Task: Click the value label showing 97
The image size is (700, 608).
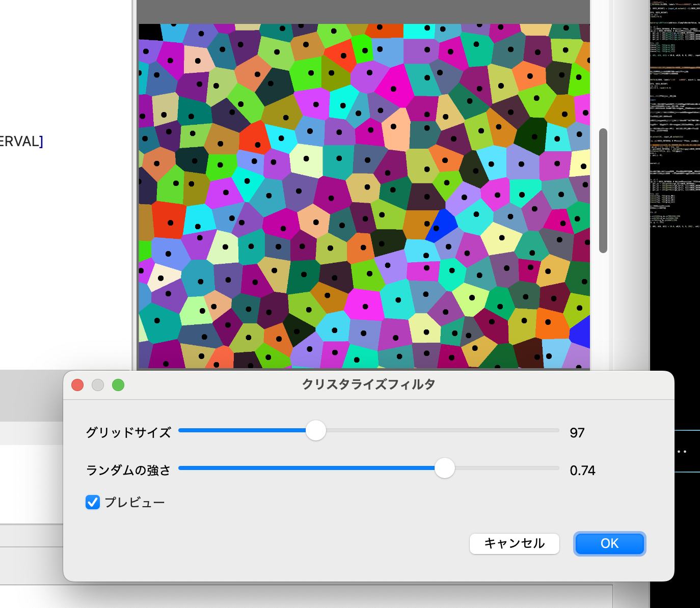Action: [x=577, y=432]
